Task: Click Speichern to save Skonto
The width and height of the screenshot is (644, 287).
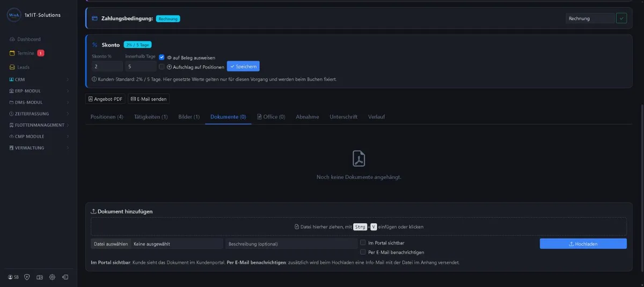Action: (243, 66)
